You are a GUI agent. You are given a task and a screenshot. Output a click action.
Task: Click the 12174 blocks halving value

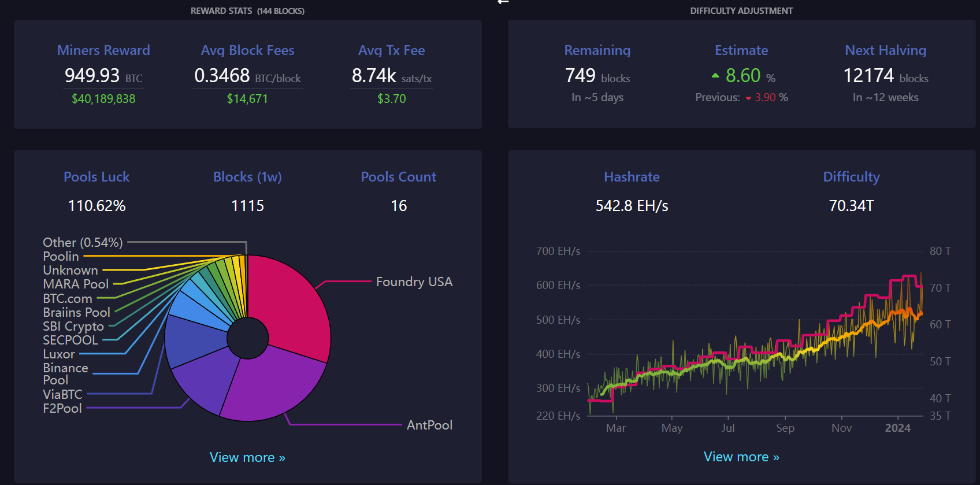[x=886, y=76]
